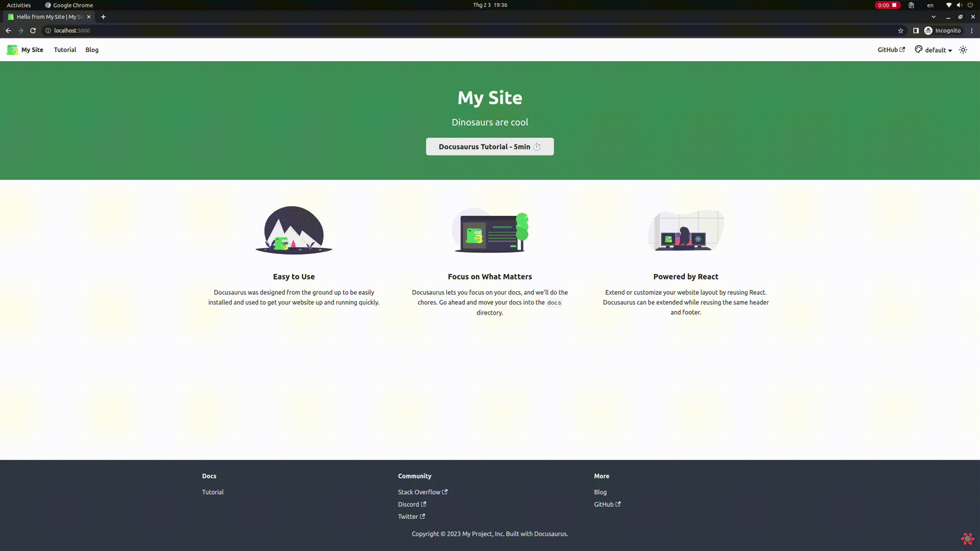Image resolution: width=980 pixels, height=551 pixels.
Task: Click the Focus on What Matters illustration
Action: tap(489, 230)
